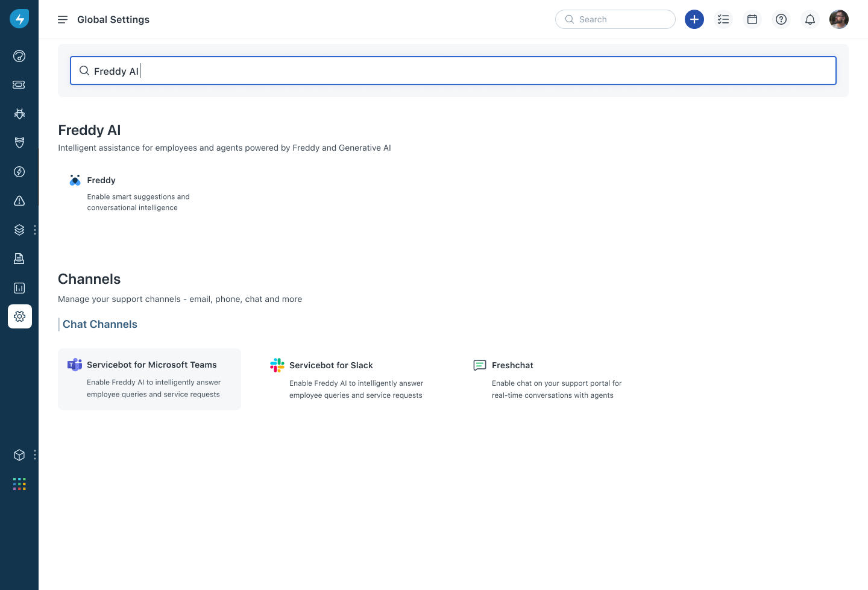Open Servicebot for Microsoft Teams card
868x590 pixels.
(x=149, y=379)
